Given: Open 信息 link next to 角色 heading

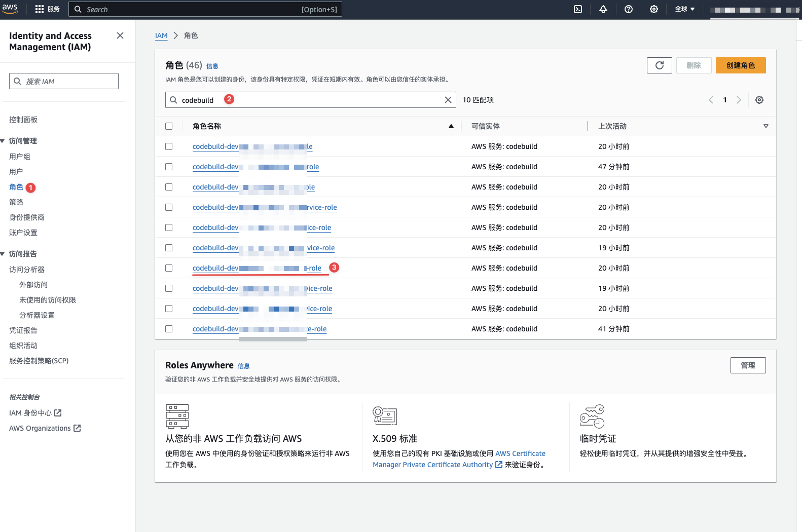Looking at the screenshot, I should pyautogui.click(x=212, y=66).
